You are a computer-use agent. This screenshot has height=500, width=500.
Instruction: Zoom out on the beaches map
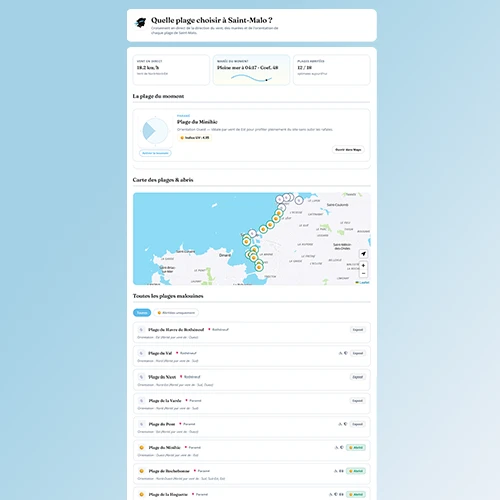(x=363, y=274)
